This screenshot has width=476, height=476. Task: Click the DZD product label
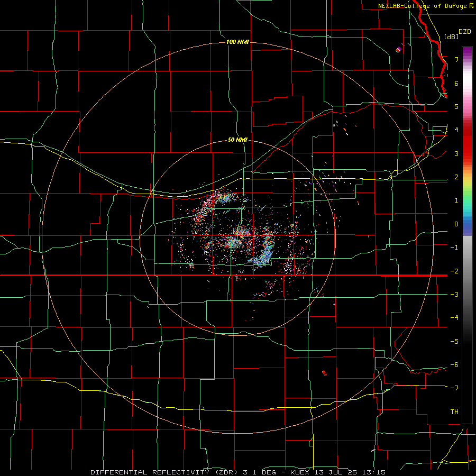pyautogui.click(x=465, y=32)
